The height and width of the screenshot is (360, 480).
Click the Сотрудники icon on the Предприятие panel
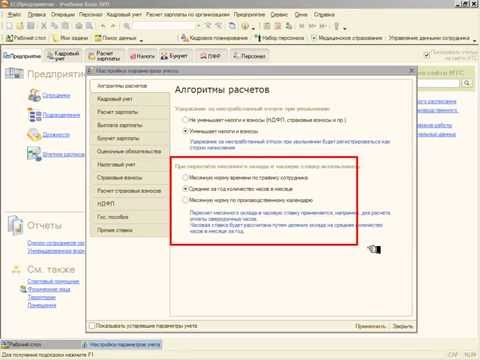tap(34, 95)
